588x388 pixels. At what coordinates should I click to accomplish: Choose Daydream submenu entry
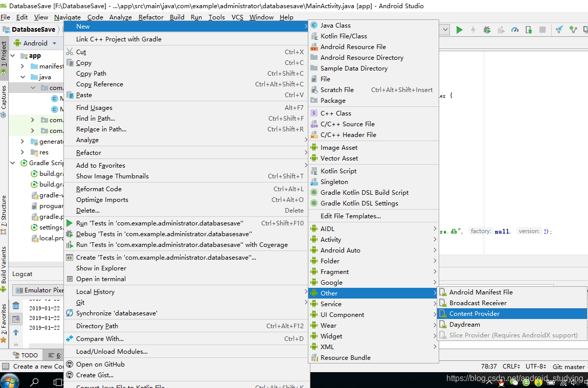tap(512, 324)
